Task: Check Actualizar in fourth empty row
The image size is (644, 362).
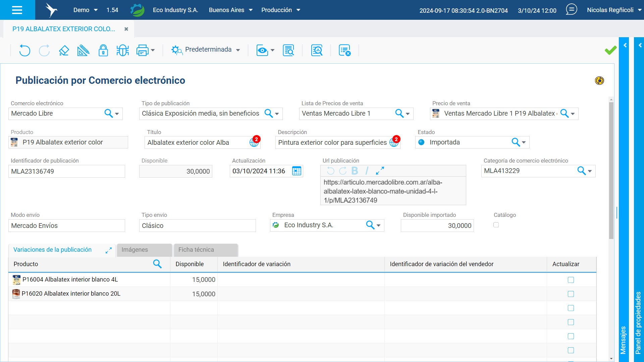Action: click(571, 322)
